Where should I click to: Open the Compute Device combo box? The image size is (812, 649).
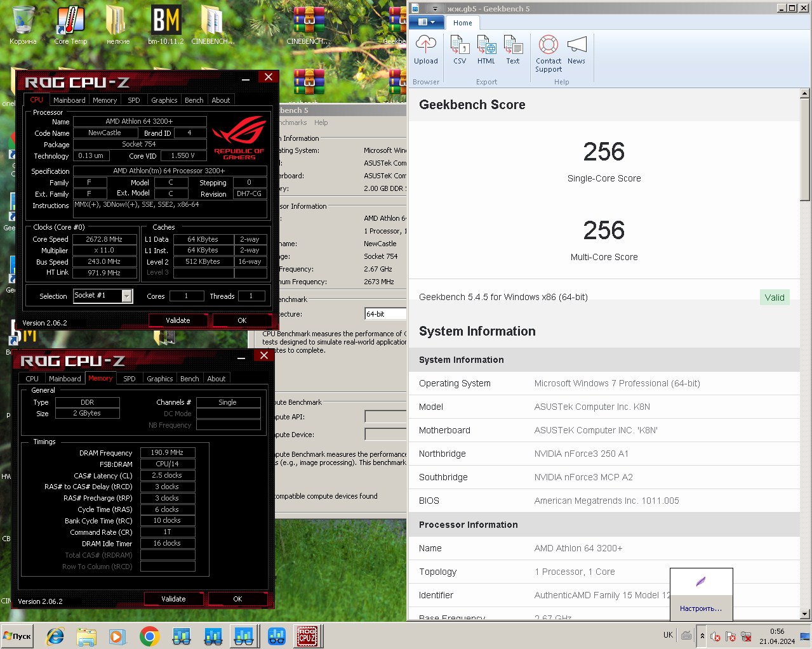coord(385,434)
